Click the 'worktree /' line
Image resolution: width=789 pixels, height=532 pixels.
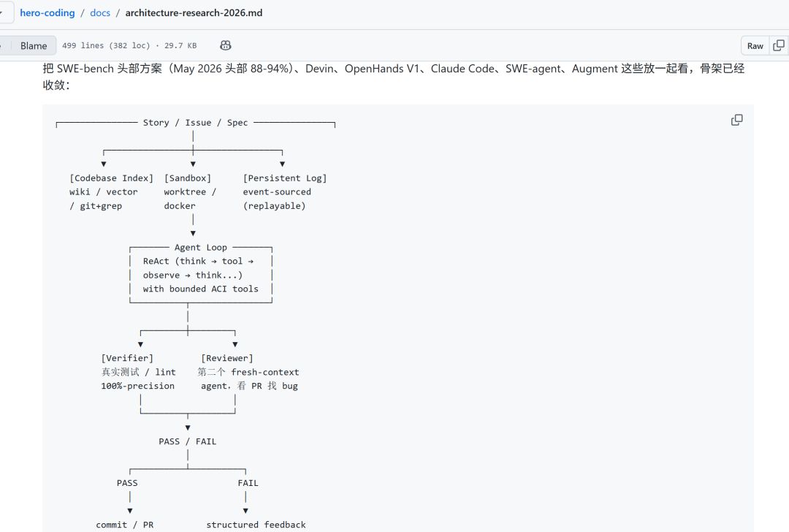(x=190, y=191)
